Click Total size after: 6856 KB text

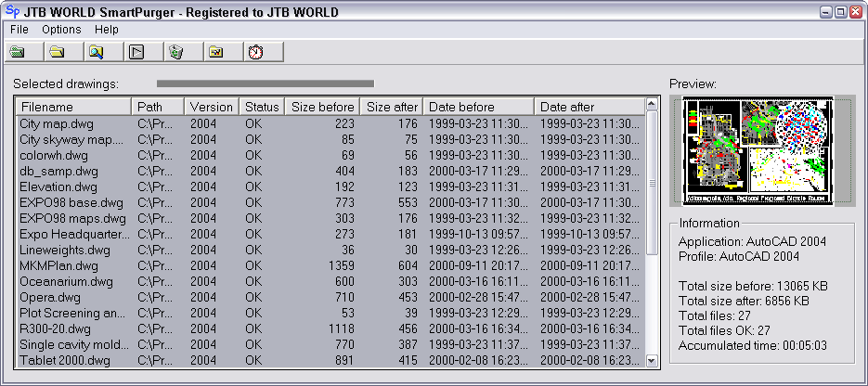point(744,301)
